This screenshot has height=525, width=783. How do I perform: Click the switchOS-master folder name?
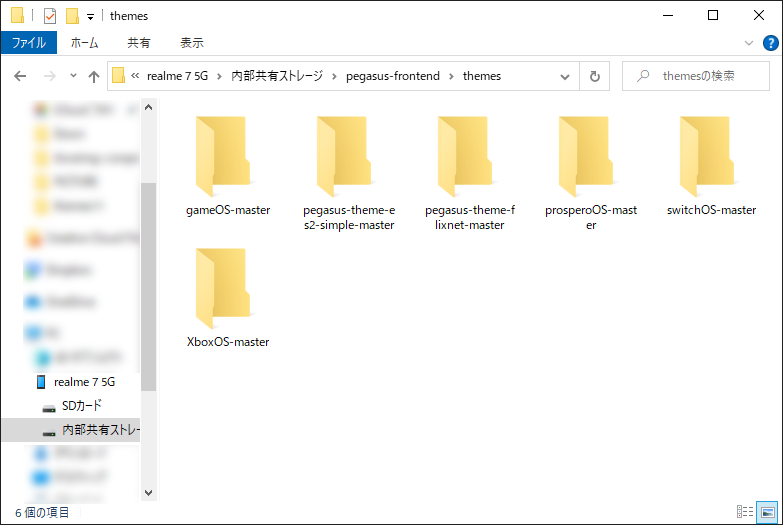(711, 210)
